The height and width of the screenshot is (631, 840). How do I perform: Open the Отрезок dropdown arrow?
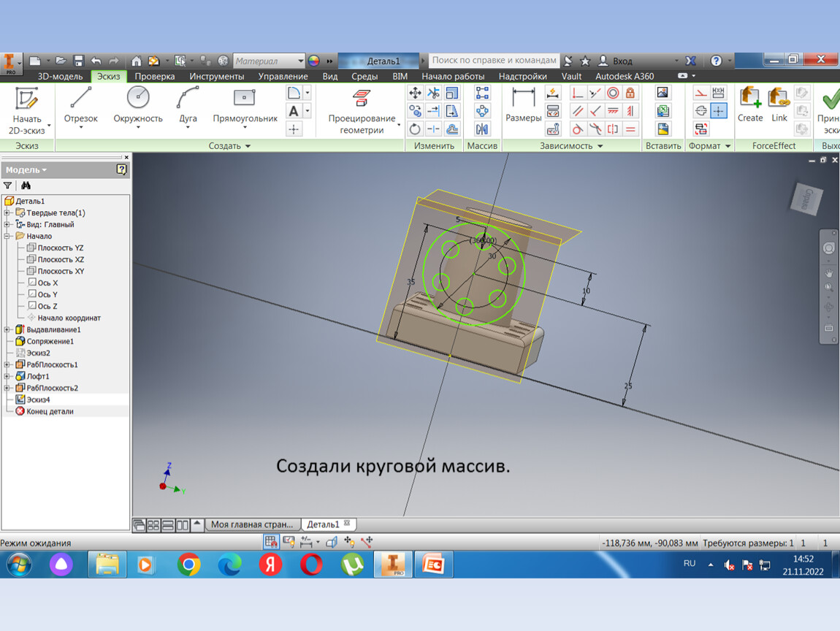tap(81, 128)
